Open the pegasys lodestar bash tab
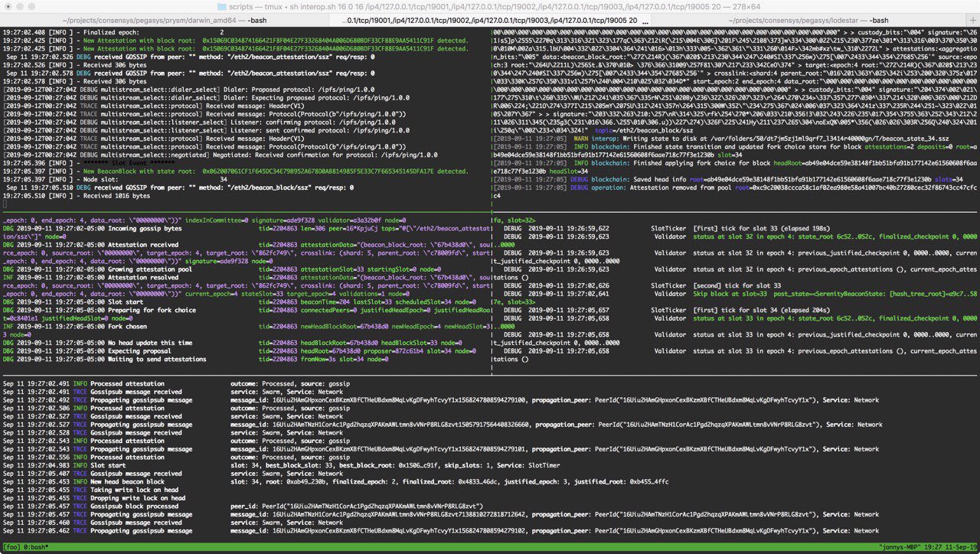The height and width of the screenshot is (554, 980). (807, 20)
